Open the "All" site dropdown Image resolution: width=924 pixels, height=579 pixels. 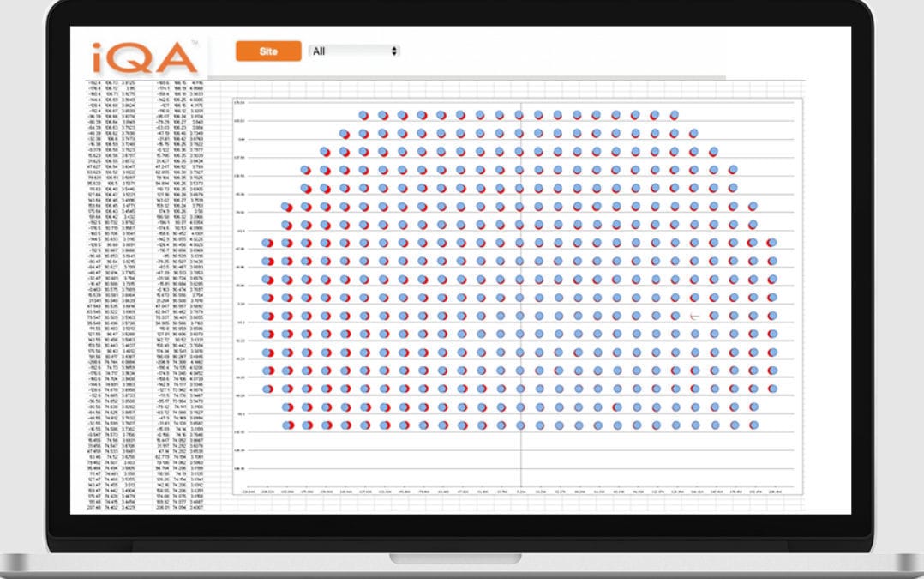355,51
